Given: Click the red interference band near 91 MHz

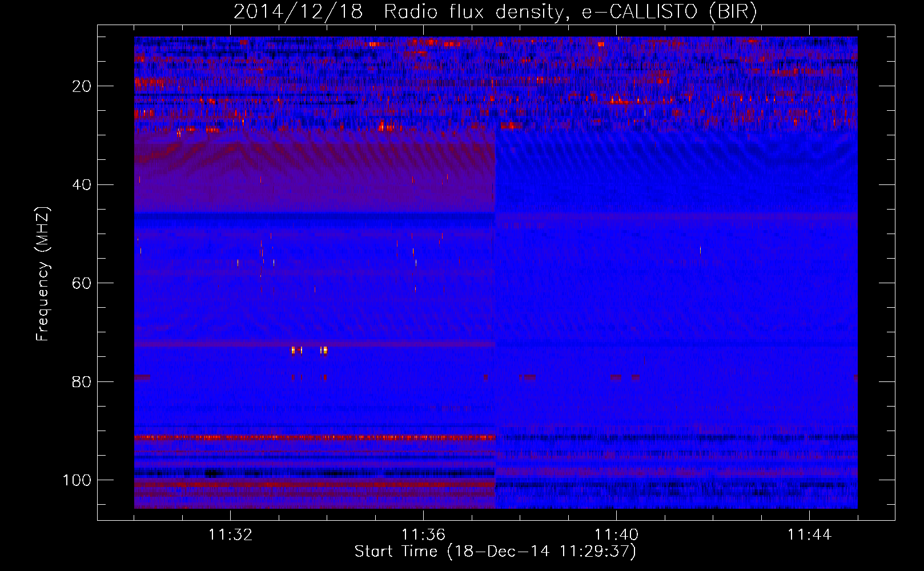Looking at the screenshot, I should (x=314, y=437).
